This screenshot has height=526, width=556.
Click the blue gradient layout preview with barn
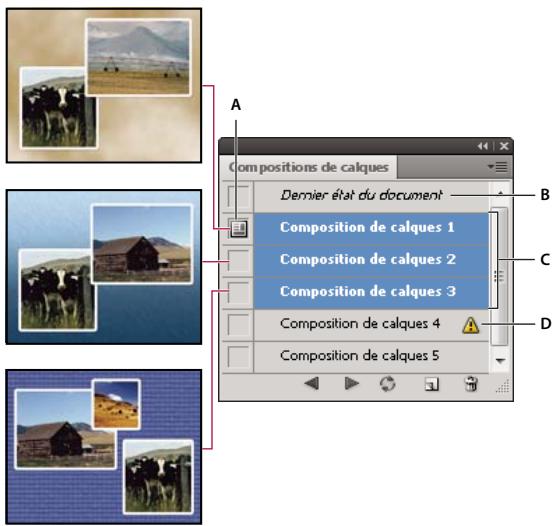pyautogui.click(x=104, y=267)
